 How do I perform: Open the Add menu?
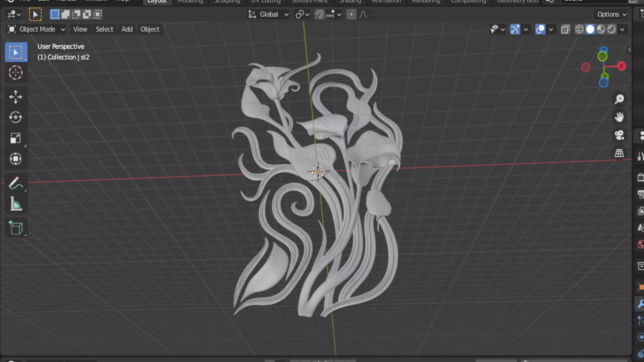127,29
